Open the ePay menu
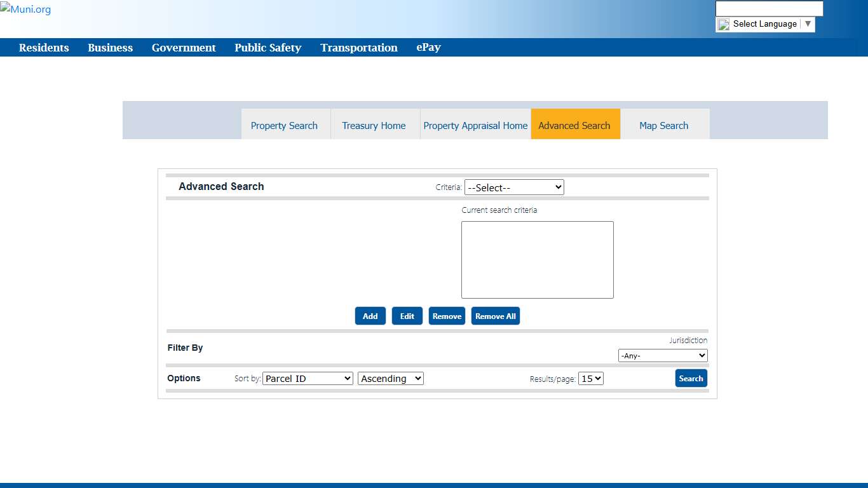Image resolution: width=868 pixels, height=488 pixels. (428, 48)
